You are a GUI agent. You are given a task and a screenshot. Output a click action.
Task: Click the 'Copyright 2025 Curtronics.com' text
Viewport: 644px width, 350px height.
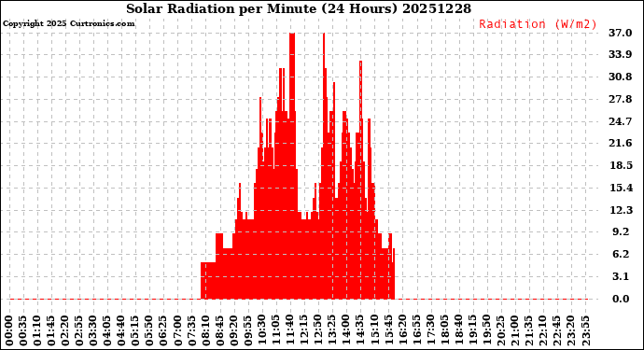point(68,23)
